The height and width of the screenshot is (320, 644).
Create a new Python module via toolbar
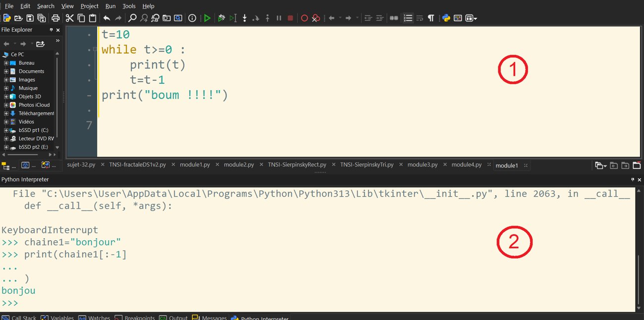tap(7, 18)
